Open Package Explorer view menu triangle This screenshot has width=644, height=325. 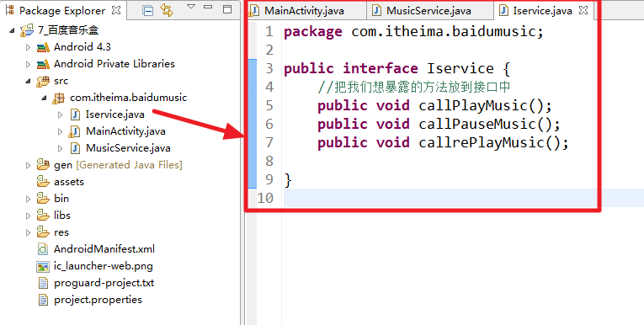(x=191, y=7)
